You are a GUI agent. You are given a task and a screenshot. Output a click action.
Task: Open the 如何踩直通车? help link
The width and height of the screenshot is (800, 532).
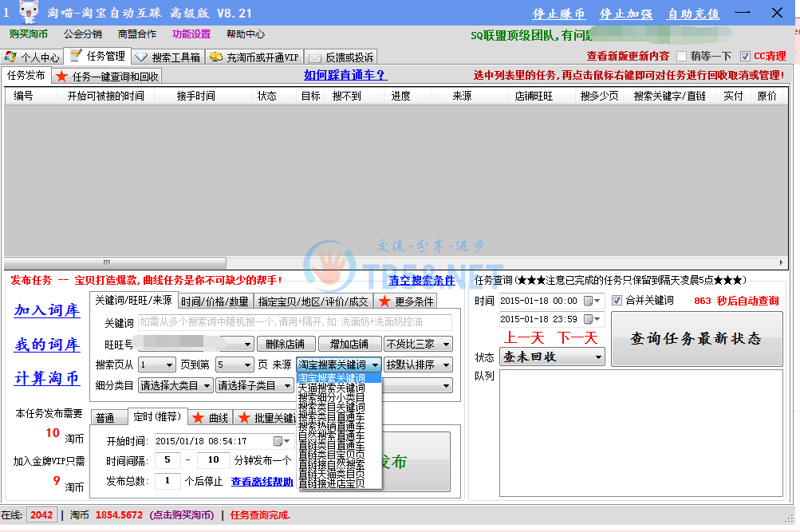tap(345, 76)
